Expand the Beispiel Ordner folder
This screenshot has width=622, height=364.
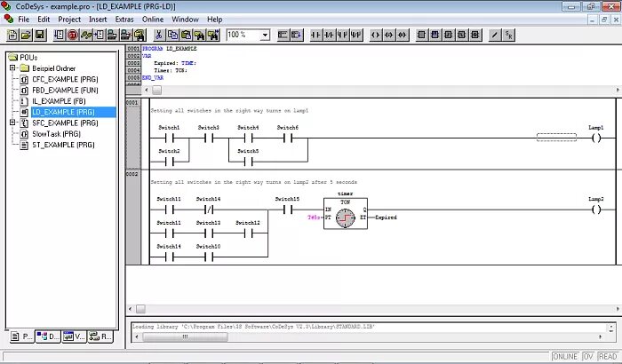point(12,67)
